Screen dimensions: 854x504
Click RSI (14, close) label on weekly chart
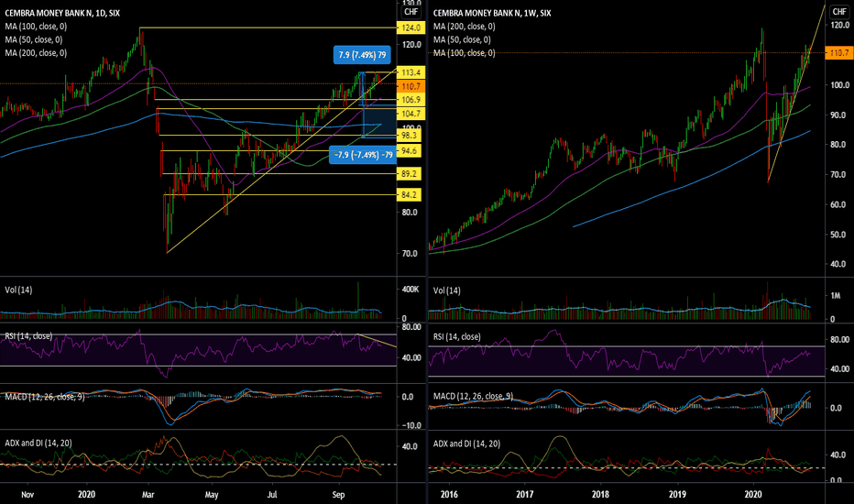[x=457, y=336]
